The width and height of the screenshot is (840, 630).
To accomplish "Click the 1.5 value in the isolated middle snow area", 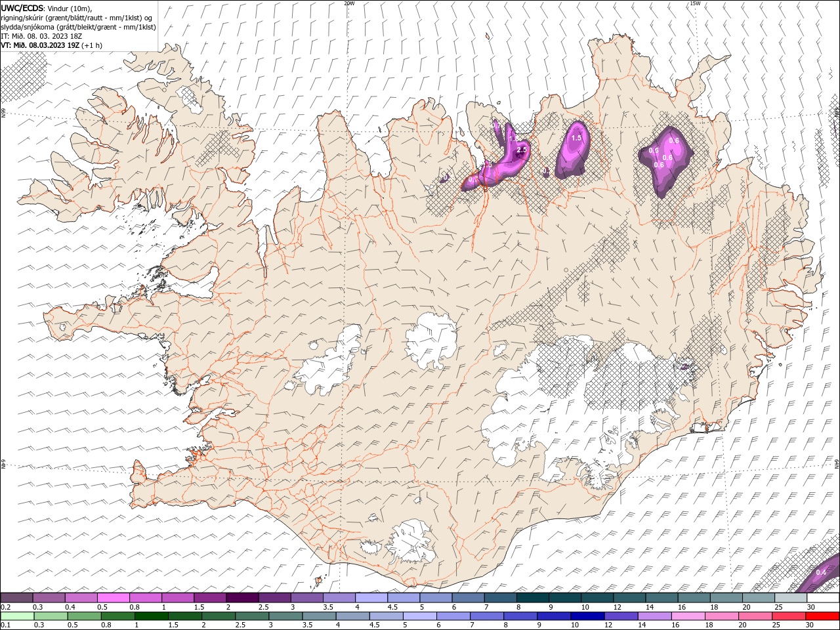I will pos(577,138).
